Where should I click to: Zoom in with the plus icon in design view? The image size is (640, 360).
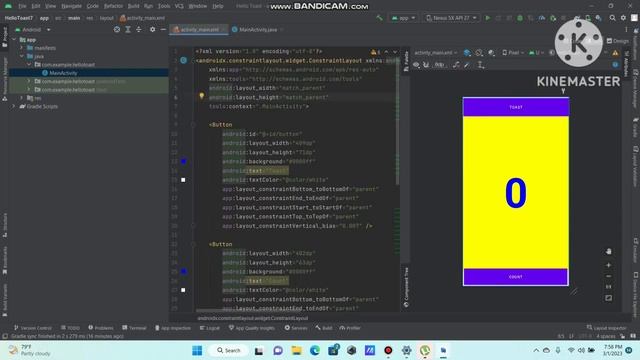[x=608, y=265]
